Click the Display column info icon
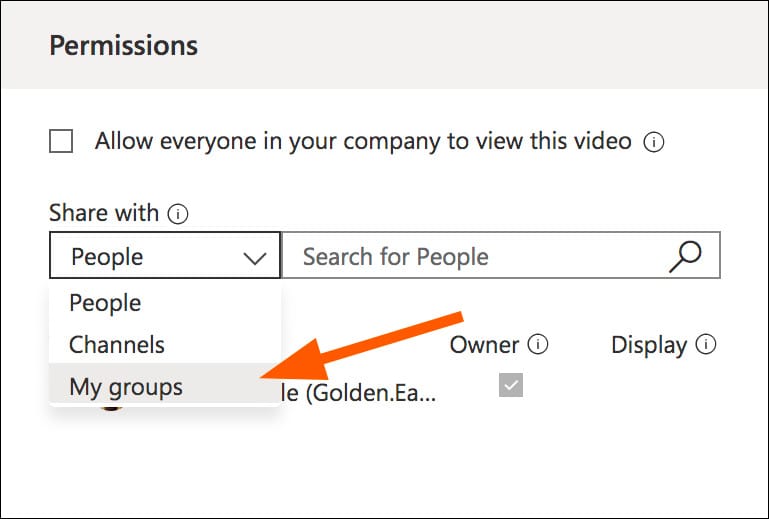Image resolution: width=769 pixels, height=519 pixels. click(x=706, y=346)
